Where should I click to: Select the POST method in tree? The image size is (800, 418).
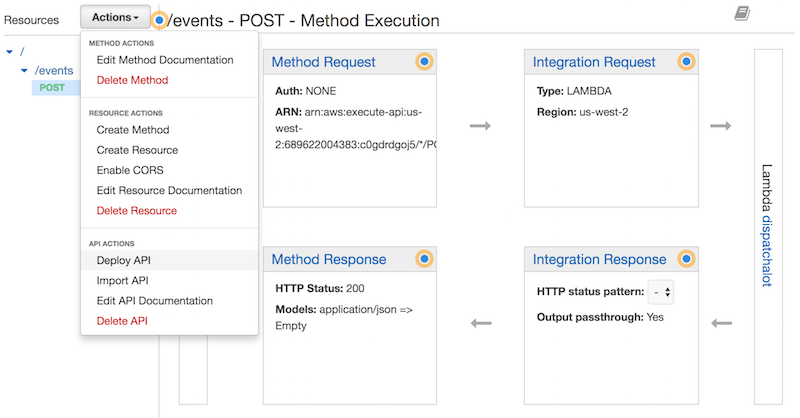pos(52,88)
